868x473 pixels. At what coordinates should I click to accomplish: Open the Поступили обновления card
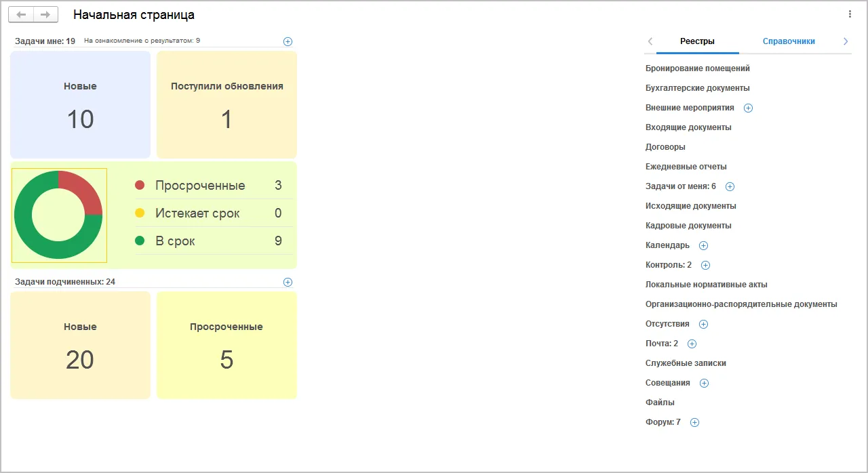pos(226,104)
